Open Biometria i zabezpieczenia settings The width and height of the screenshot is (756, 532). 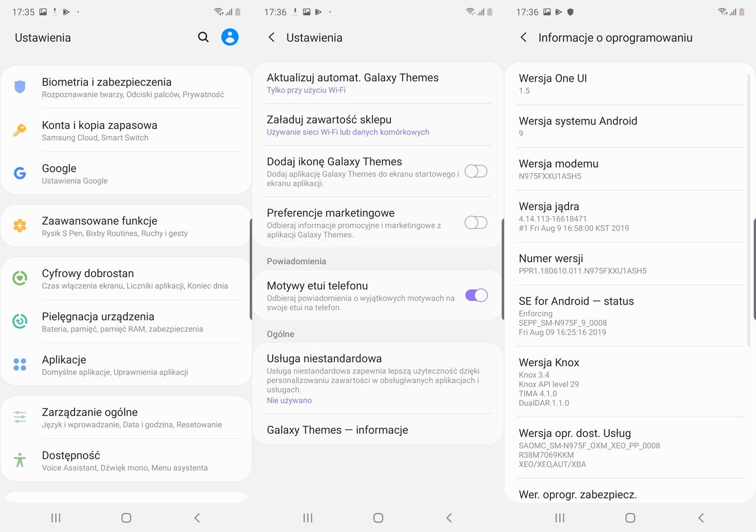click(x=126, y=87)
